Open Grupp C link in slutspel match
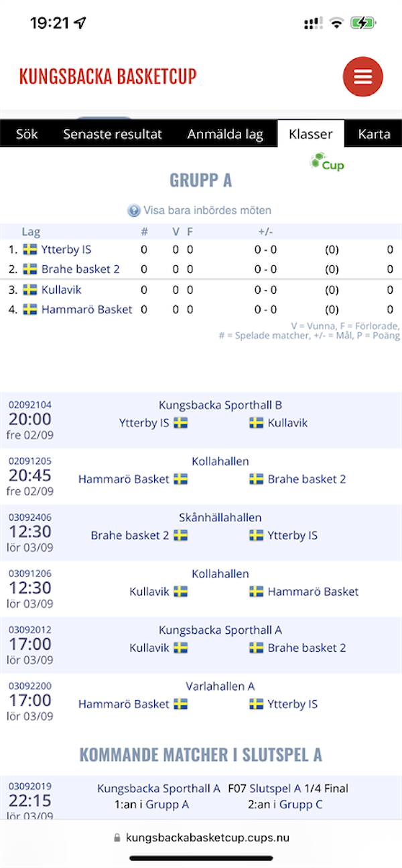This screenshot has width=402, height=868. [301, 804]
